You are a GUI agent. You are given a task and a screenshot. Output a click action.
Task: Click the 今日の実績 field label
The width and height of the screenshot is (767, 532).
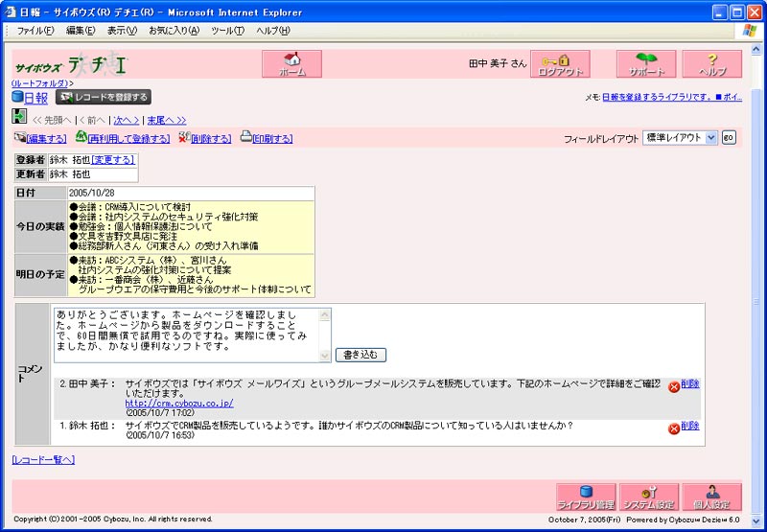[x=40, y=227]
